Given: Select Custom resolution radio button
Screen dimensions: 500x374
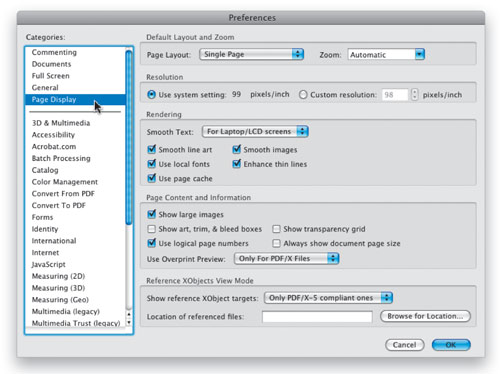Looking at the screenshot, I should [x=303, y=95].
